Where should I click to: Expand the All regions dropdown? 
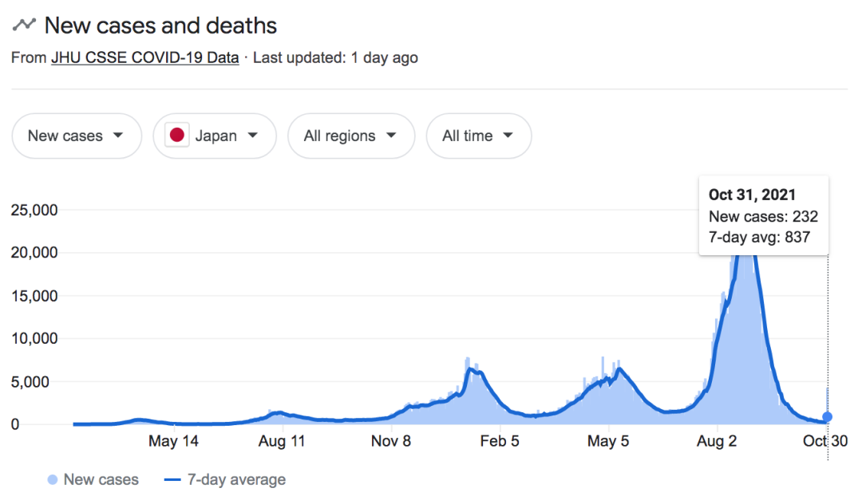coord(350,136)
